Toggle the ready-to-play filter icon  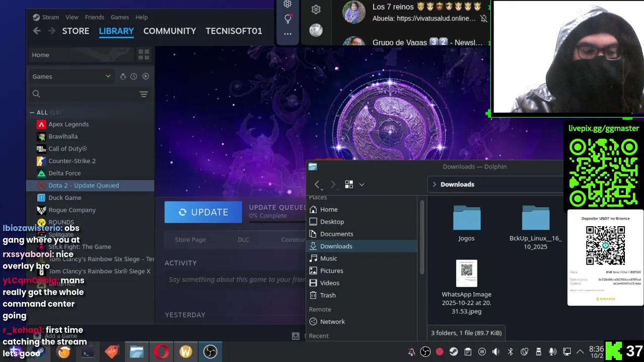coord(145,76)
